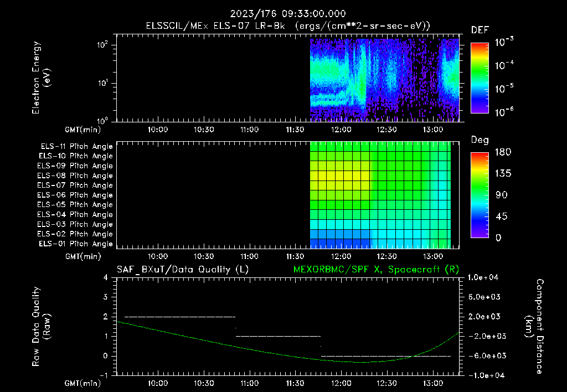
Task: Click 12:00 tick label under spectrogram panel
Action: point(341,130)
